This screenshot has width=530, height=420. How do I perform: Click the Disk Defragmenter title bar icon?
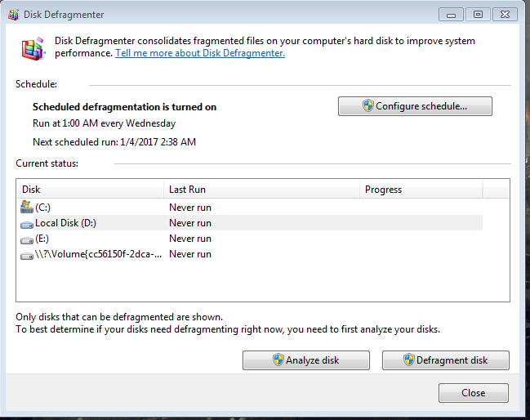(14, 15)
